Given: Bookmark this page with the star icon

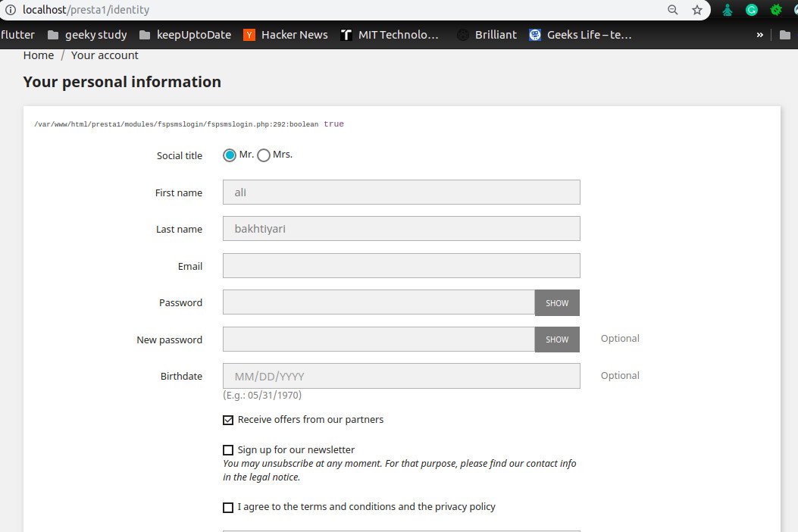Looking at the screenshot, I should (697, 10).
